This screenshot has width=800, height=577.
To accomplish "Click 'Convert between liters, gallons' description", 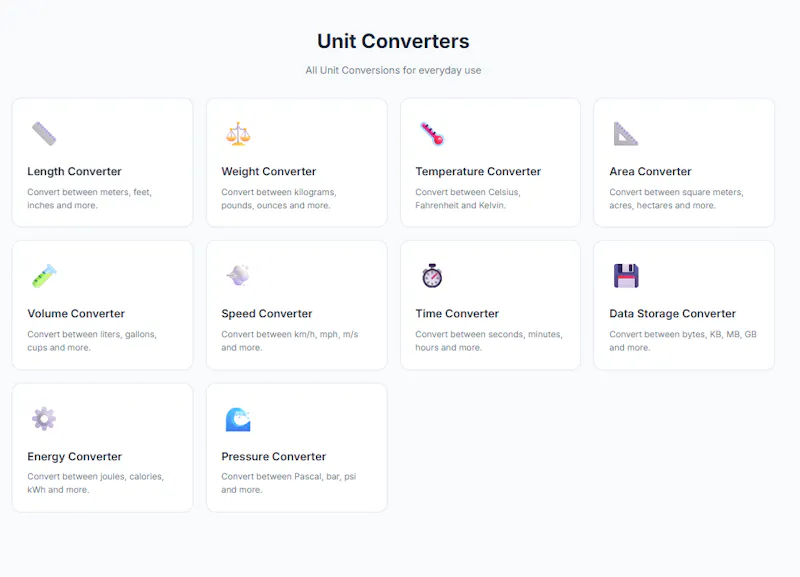I will (x=92, y=341).
